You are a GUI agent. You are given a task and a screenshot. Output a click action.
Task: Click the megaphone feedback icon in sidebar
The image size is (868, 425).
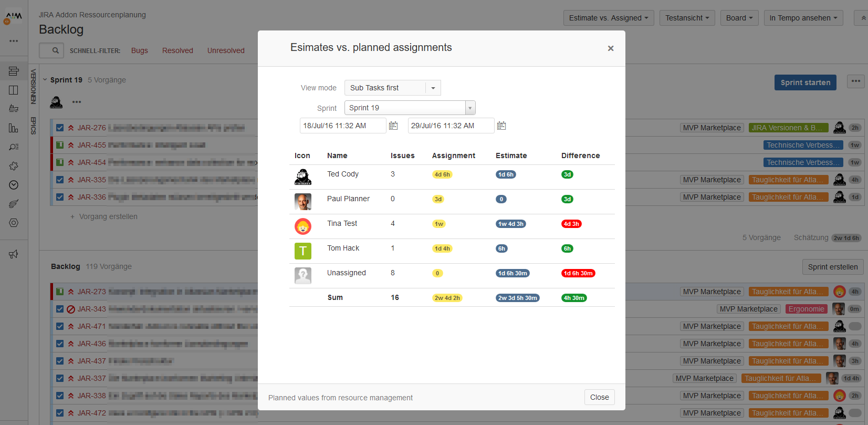[14, 254]
